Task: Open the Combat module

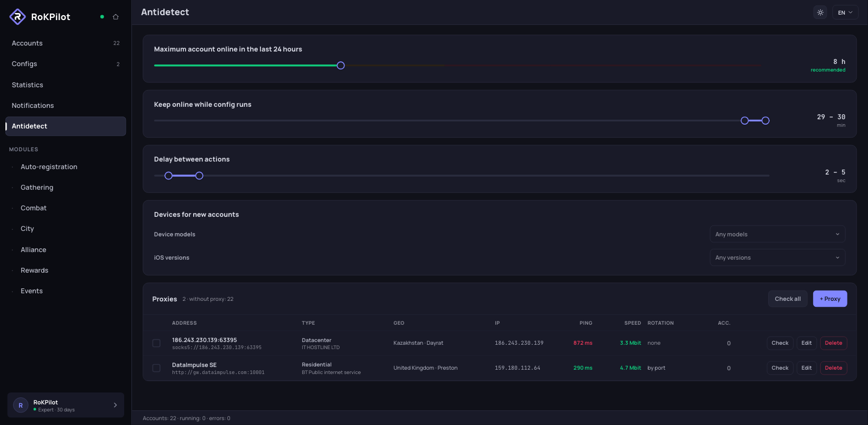Action: 66,208
